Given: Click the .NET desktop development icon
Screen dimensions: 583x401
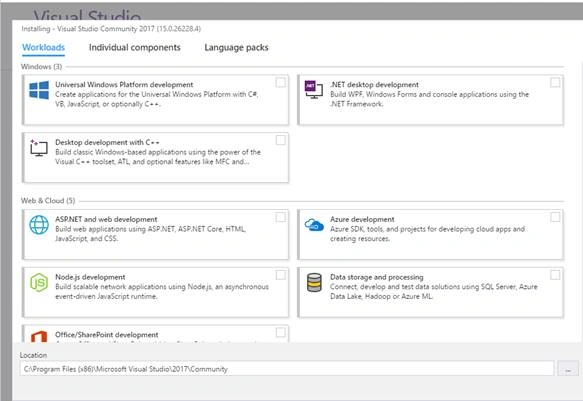Looking at the screenshot, I should [x=314, y=90].
